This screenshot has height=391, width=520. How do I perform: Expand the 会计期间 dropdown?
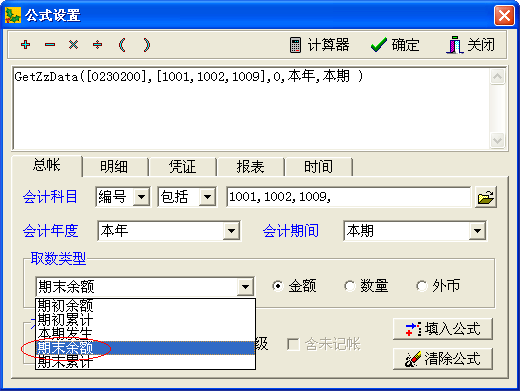point(477,231)
